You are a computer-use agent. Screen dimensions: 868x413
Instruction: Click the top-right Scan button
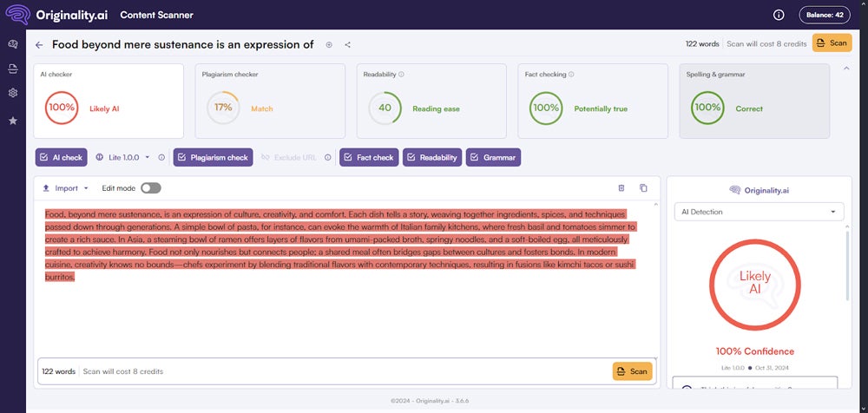(x=832, y=43)
